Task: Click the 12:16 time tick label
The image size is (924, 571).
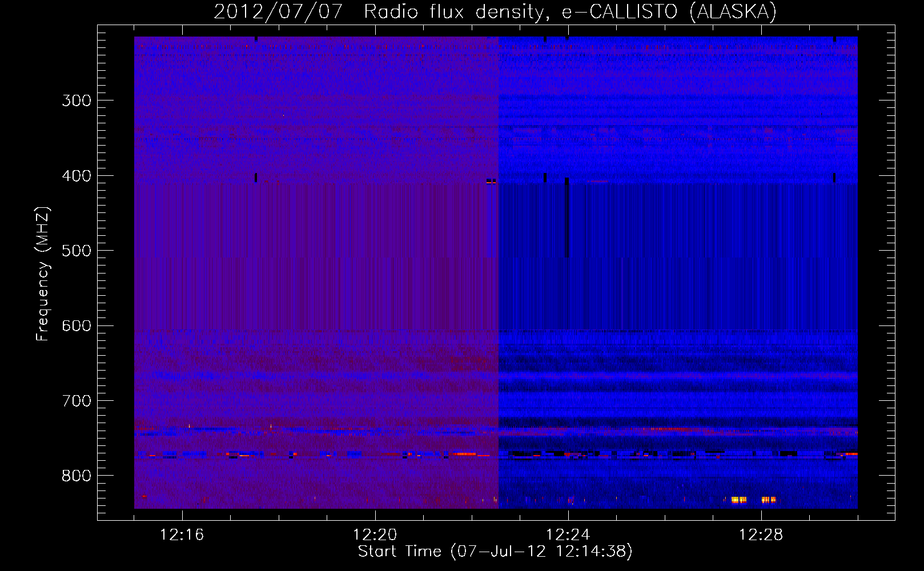Action: click(x=182, y=535)
